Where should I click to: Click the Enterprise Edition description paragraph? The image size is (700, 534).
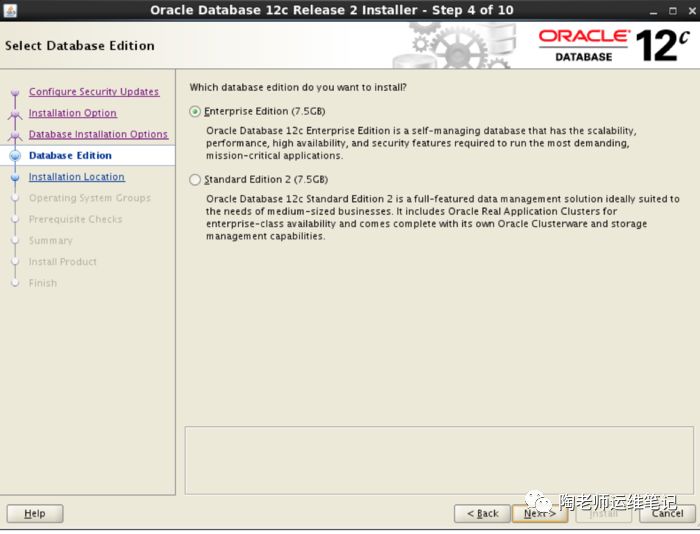point(421,143)
